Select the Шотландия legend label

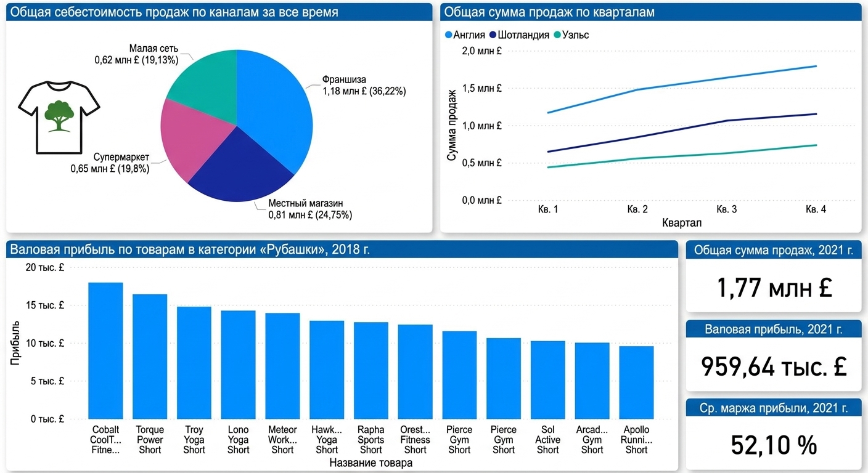tap(523, 35)
